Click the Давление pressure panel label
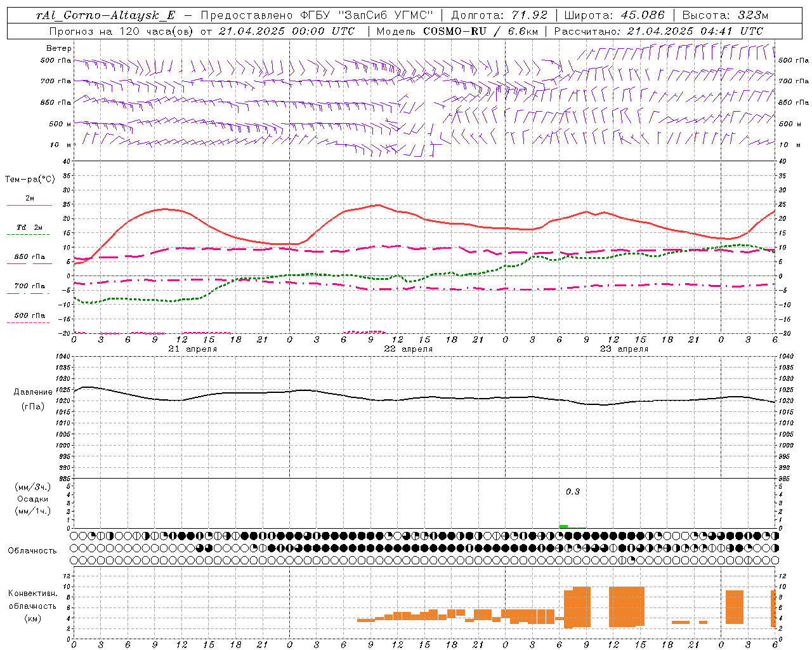This screenshot has width=812, height=650. tap(32, 392)
